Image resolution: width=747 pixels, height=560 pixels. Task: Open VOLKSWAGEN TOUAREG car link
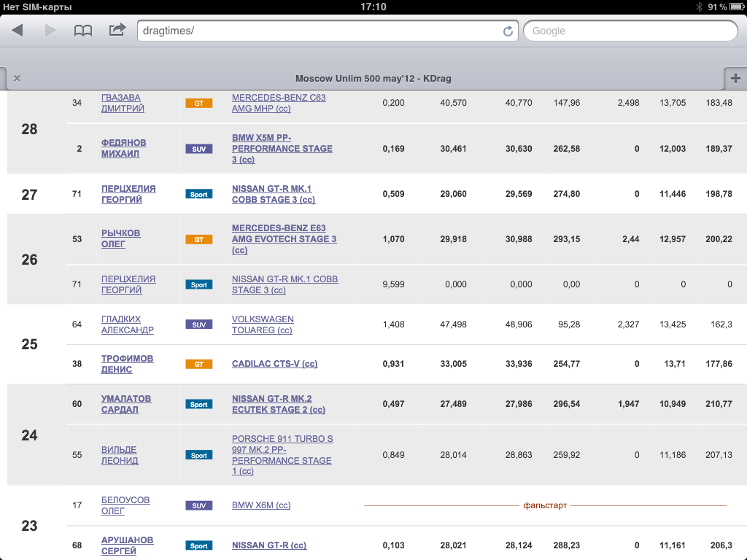263,324
